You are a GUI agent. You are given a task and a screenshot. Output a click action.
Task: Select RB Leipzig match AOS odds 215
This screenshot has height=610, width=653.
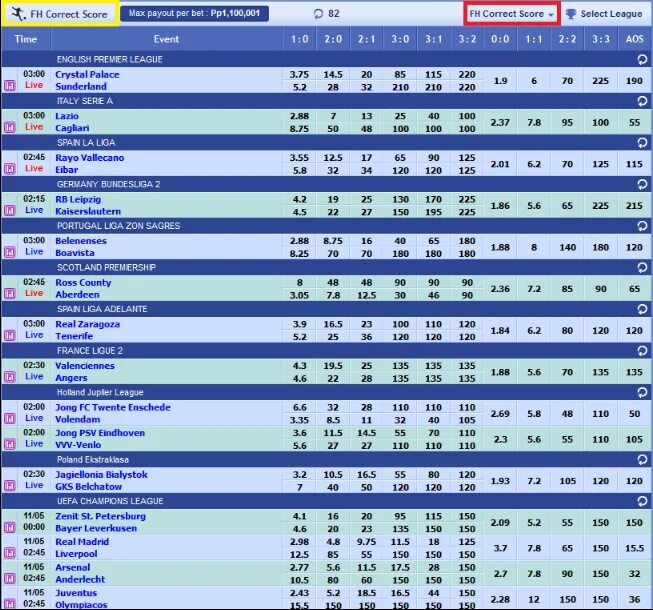(634, 206)
